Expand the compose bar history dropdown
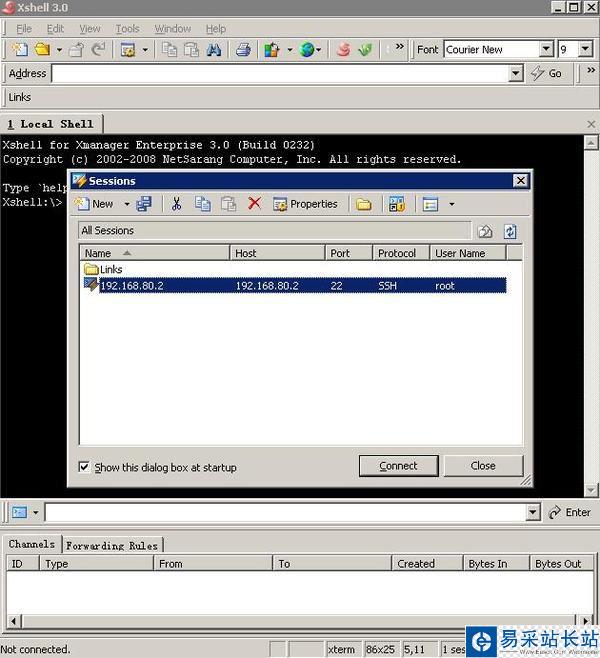 coord(533,512)
